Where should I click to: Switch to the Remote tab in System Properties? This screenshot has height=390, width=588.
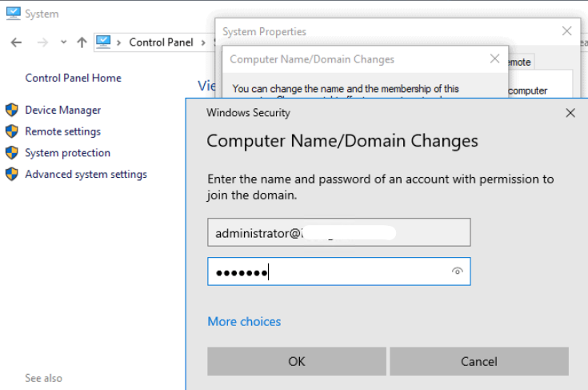pyautogui.click(x=521, y=62)
